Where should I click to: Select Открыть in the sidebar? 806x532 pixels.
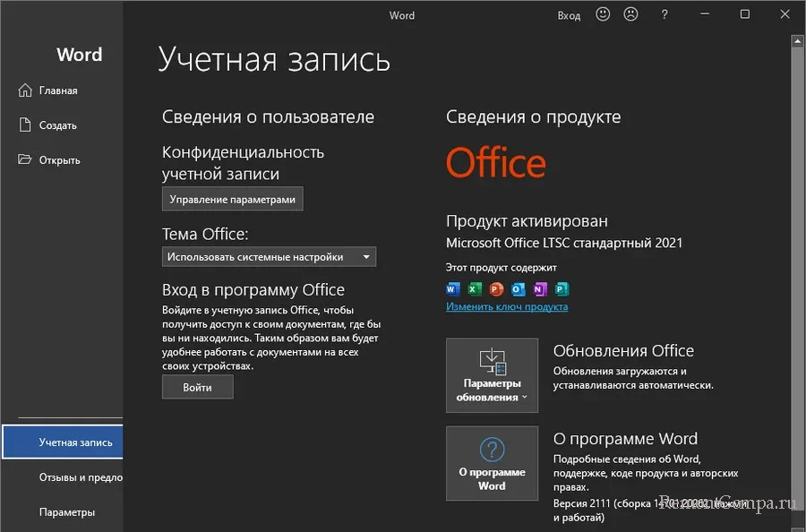62,159
